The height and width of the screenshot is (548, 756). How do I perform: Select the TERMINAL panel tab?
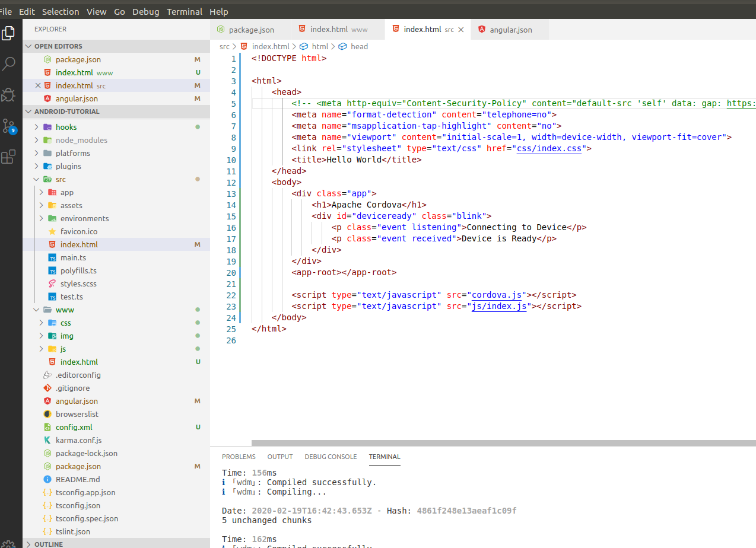tap(385, 457)
